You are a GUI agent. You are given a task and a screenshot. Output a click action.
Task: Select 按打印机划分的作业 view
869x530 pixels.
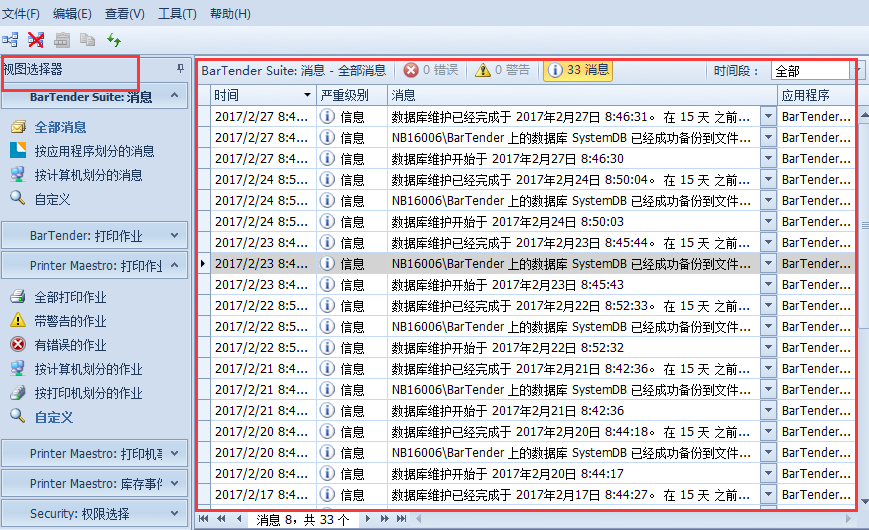[88, 393]
